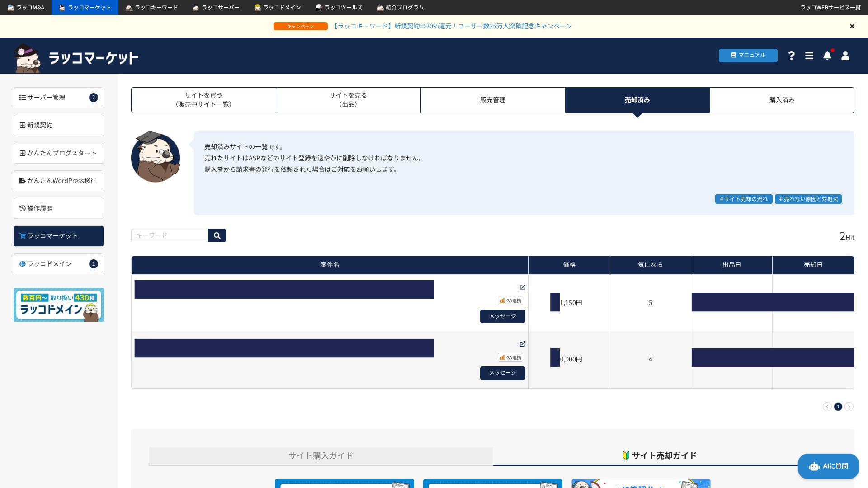Close the campaign banner with X
The image size is (868, 488).
click(852, 26)
